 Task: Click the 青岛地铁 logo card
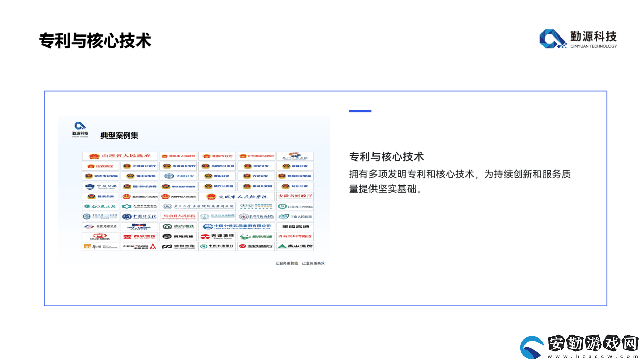[x=178, y=227]
